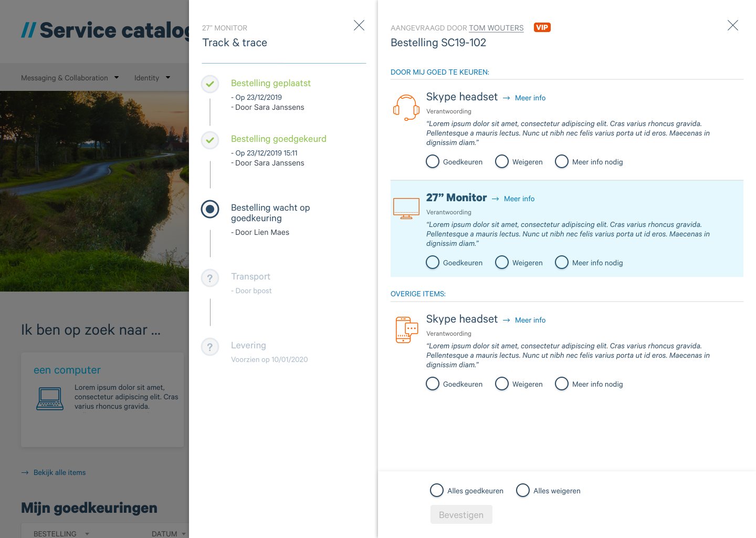Click the question mark icon for Levering

coord(210,347)
